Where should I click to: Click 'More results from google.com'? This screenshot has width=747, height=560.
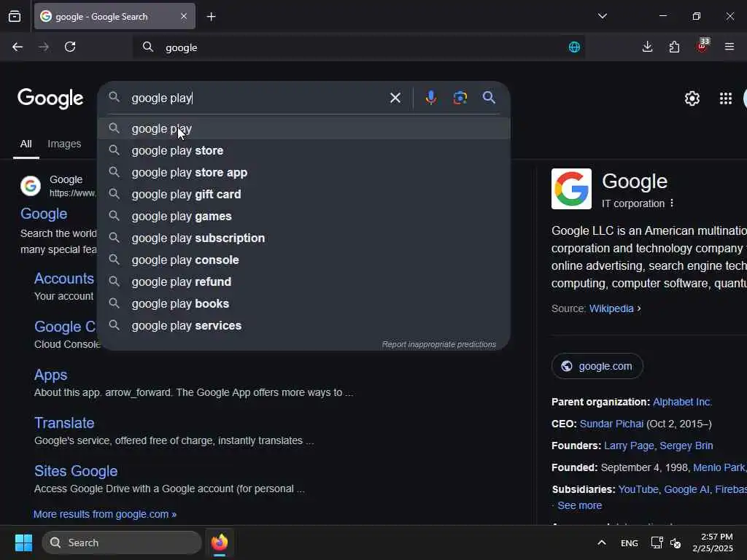[x=105, y=514]
